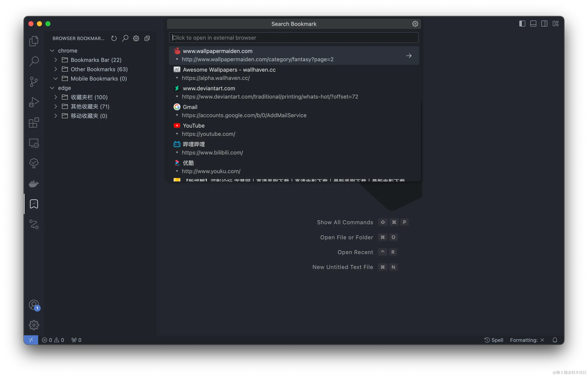The height and width of the screenshot is (376, 588).
Task: Toggle the secondary side bar
Action: (544, 24)
